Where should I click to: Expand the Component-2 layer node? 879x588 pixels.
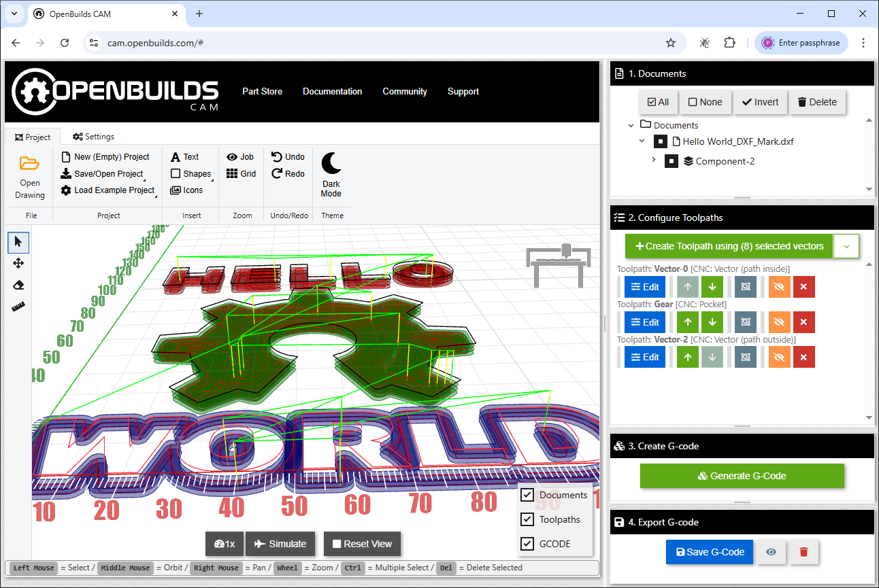click(654, 160)
